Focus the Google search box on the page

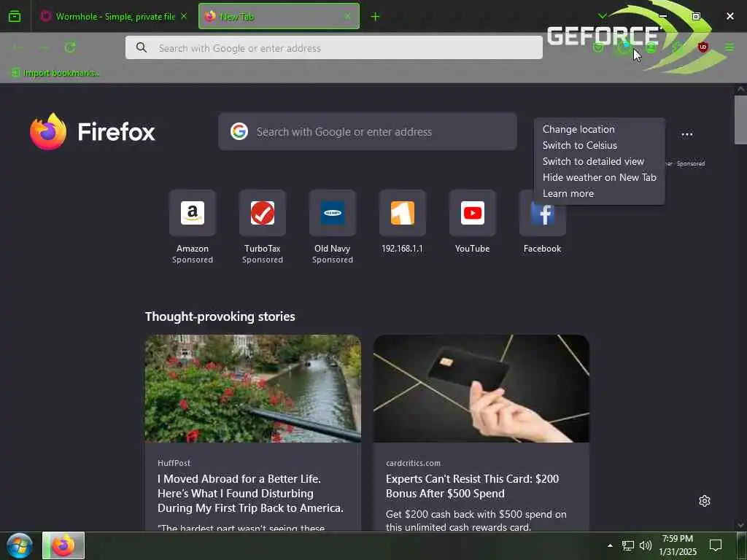368,131
